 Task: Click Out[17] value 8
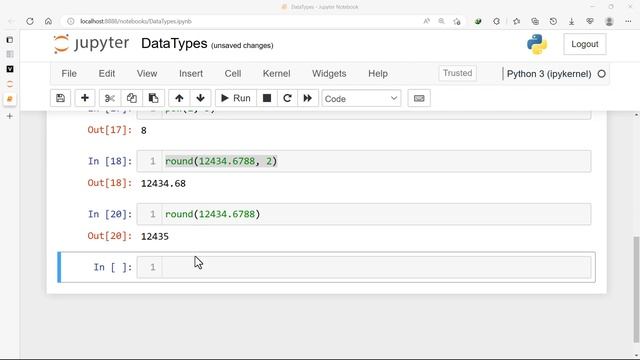tap(144, 131)
